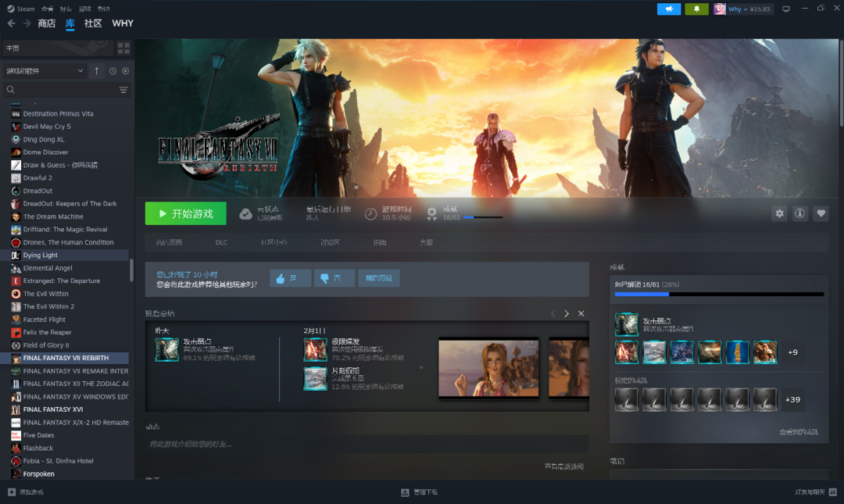Open friends and chat icon

pyautogui.click(x=833, y=492)
